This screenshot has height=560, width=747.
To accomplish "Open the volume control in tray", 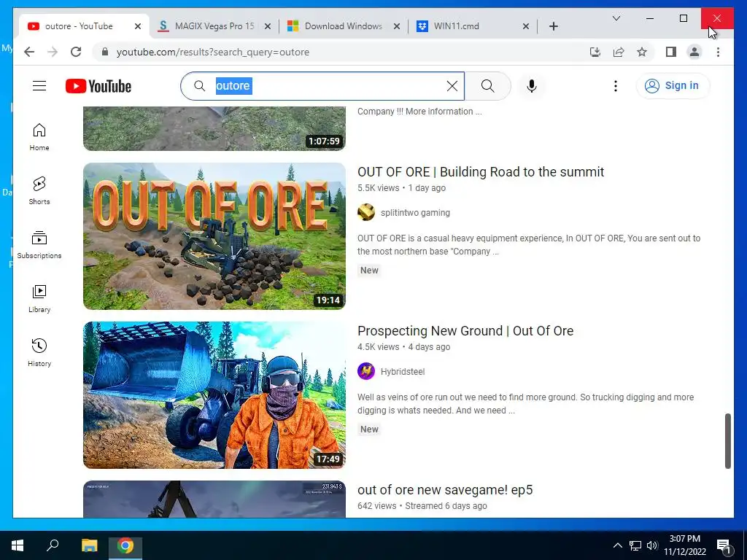I will [651, 545].
